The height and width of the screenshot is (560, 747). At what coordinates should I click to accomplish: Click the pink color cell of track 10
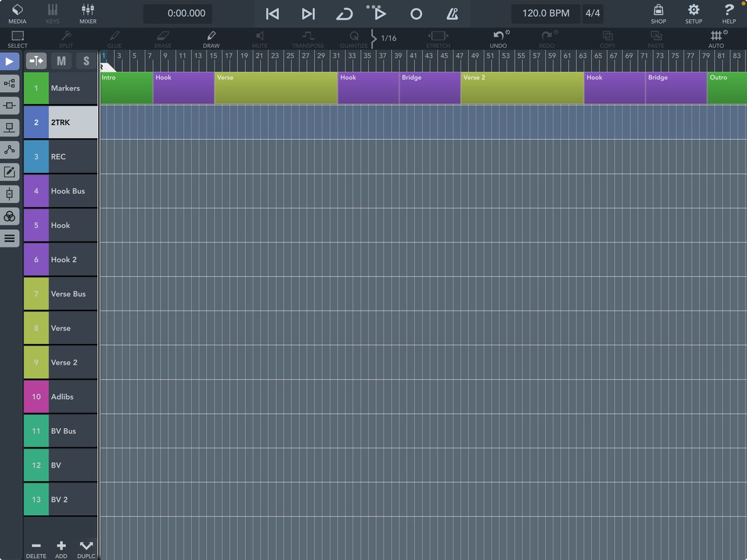(36, 396)
